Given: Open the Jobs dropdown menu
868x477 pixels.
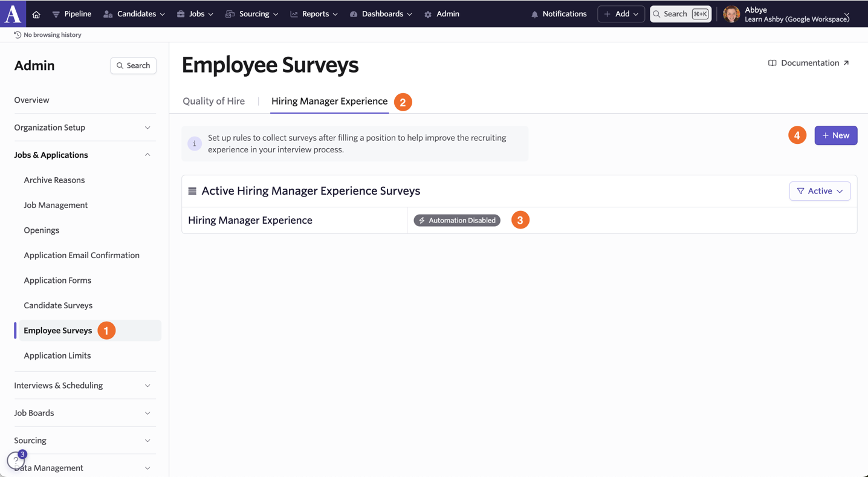Looking at the screenshot, I should (195, 14).
